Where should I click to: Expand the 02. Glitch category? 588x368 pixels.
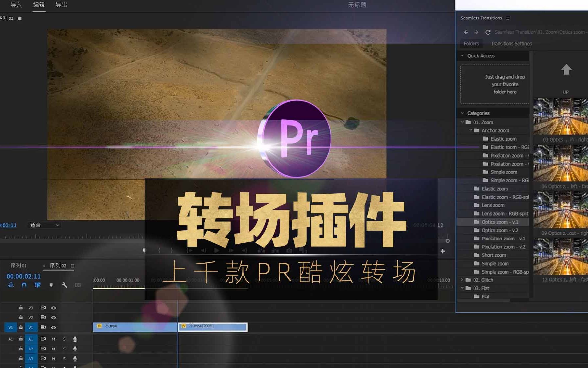tap(461, 280)
